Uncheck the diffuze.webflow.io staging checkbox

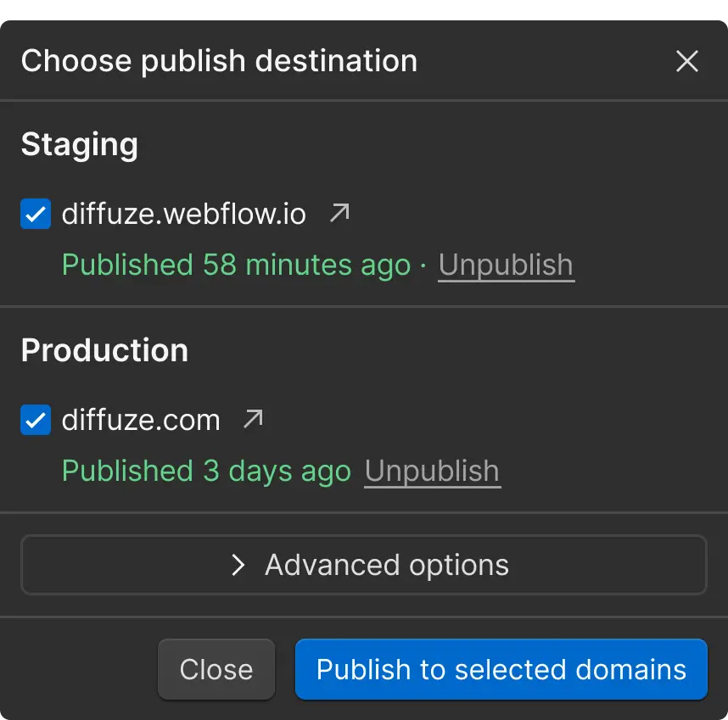click(x=36, y=214)
